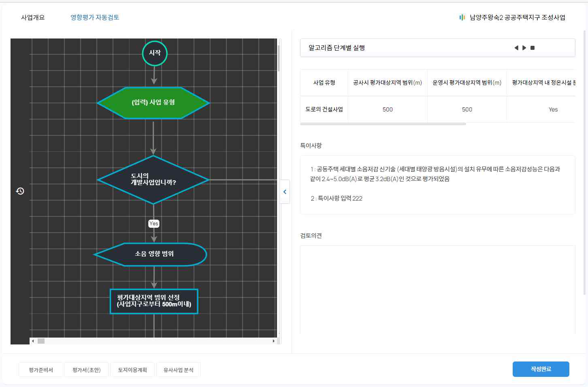
Task: Click the 검토의견 section heading
Action: (x=311, y=235)
